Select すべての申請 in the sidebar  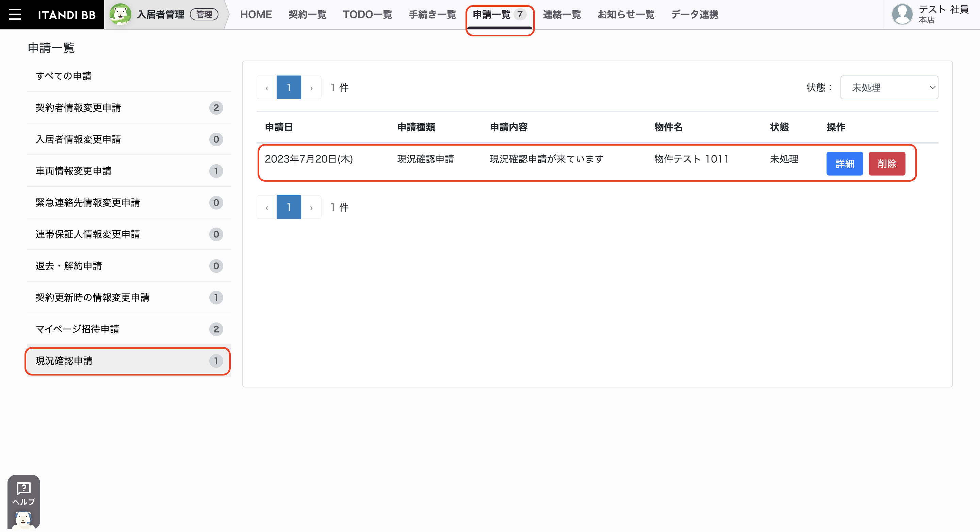pos(129,76)
